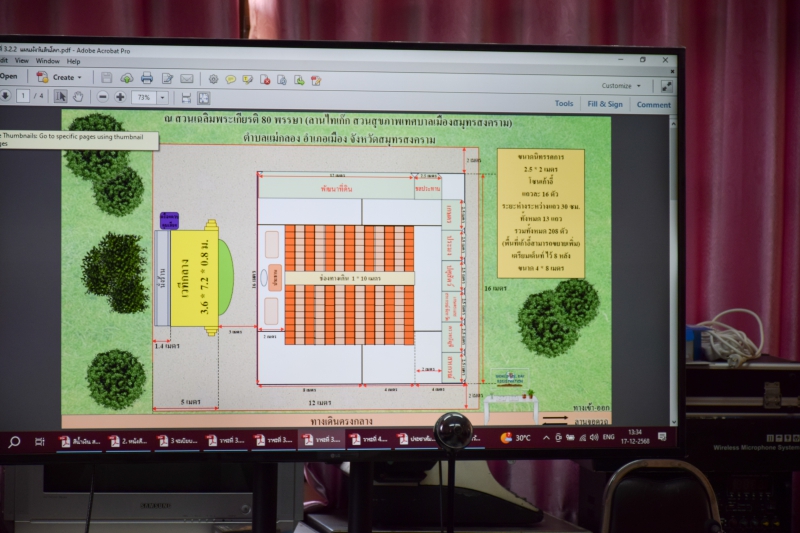
Task: Click the settings gear icon
Action: coord(213,79)
